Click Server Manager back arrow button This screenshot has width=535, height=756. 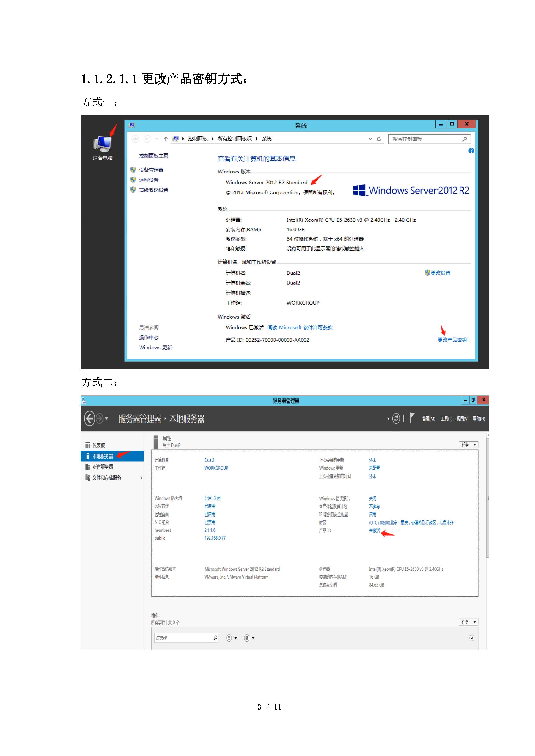[90, 419]
